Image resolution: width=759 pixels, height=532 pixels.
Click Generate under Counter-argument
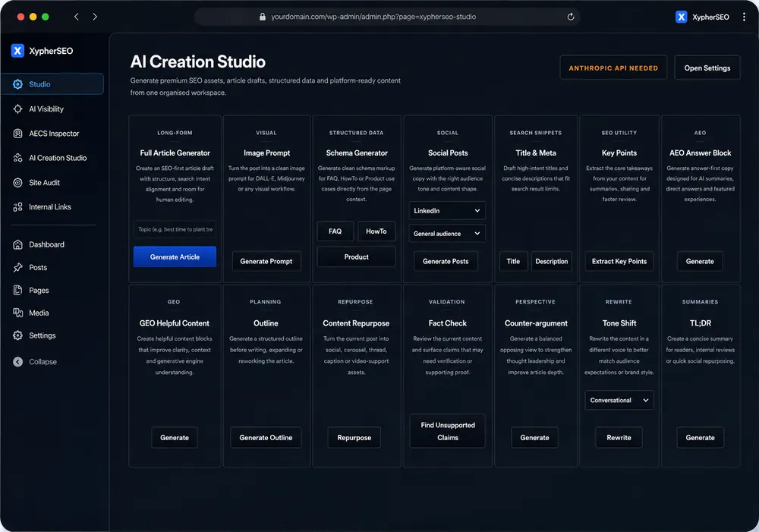[534, 438]
